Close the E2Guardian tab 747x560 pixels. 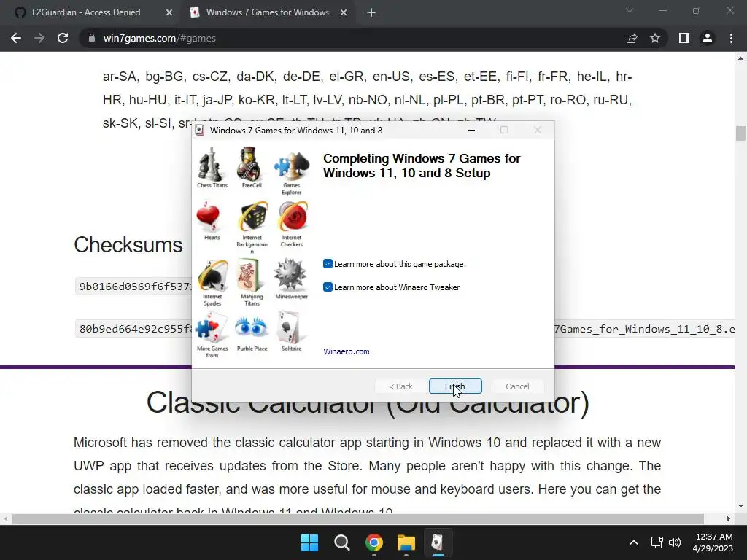click(169, 13)
